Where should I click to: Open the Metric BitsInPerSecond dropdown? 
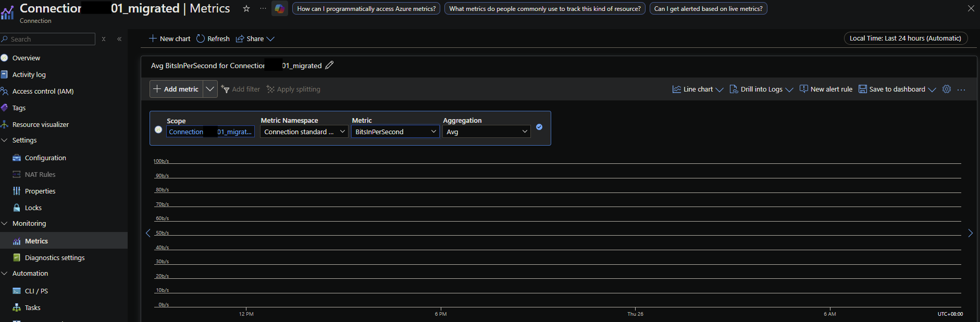pos(395,132)
